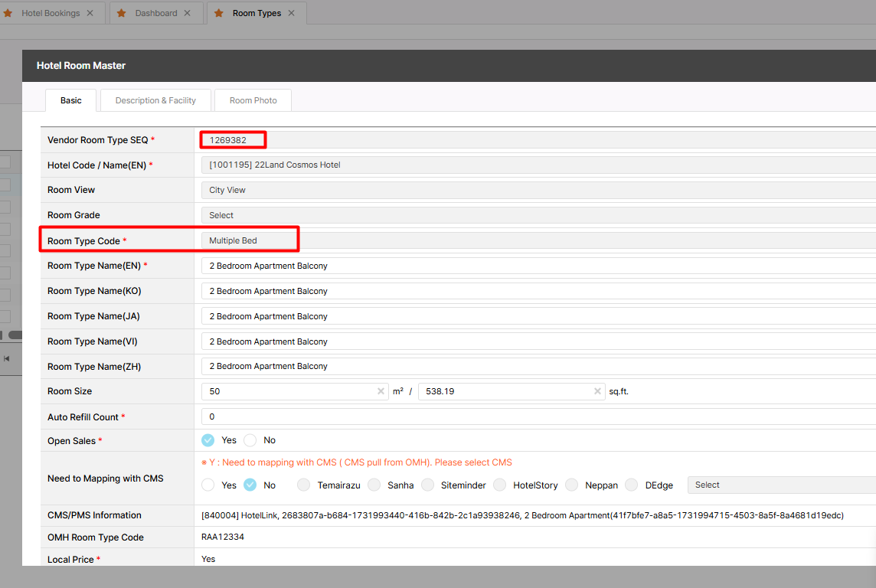Image resolution: width=876 pixels, height=588 pixels.
Task: Clear the room size sq.ft. field
Action: 597,391
